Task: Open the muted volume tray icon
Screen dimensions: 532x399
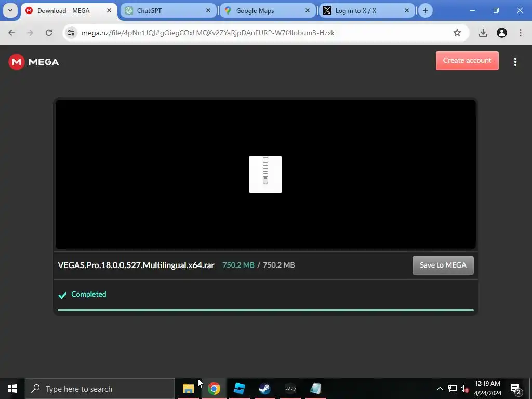Action: click(x=465, y=389)
